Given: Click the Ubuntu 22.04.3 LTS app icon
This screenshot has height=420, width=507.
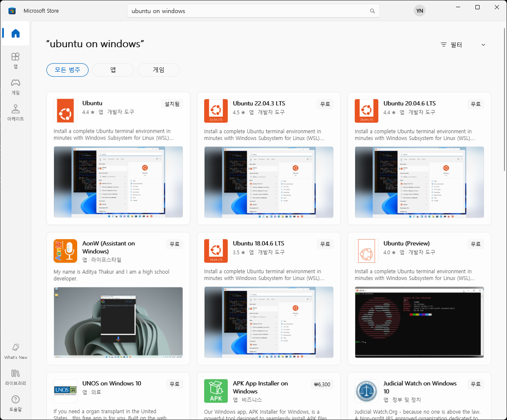Looking at the screenshot, I should click(216, 111).
